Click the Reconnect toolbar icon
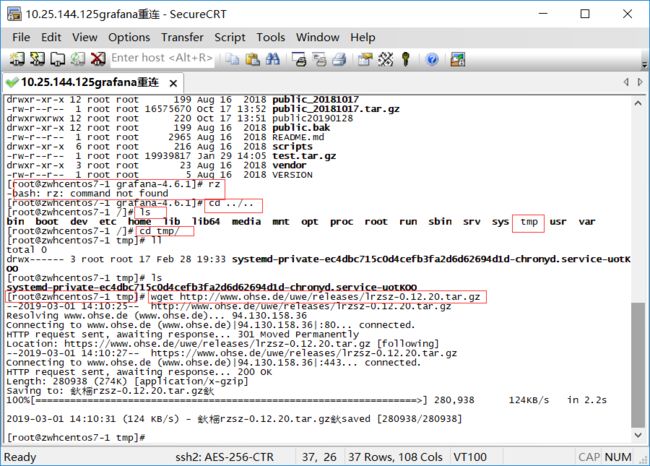 [78, 59]
